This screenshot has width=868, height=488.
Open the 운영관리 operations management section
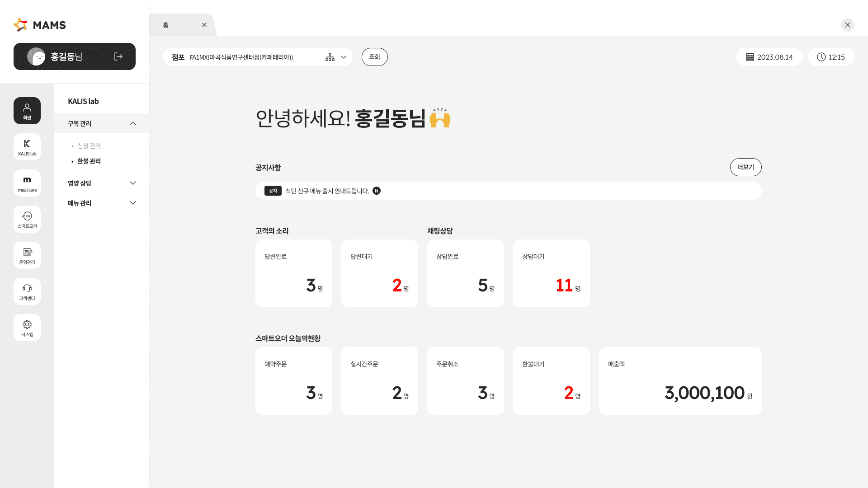pyautogui.click(x=27, y=255)
